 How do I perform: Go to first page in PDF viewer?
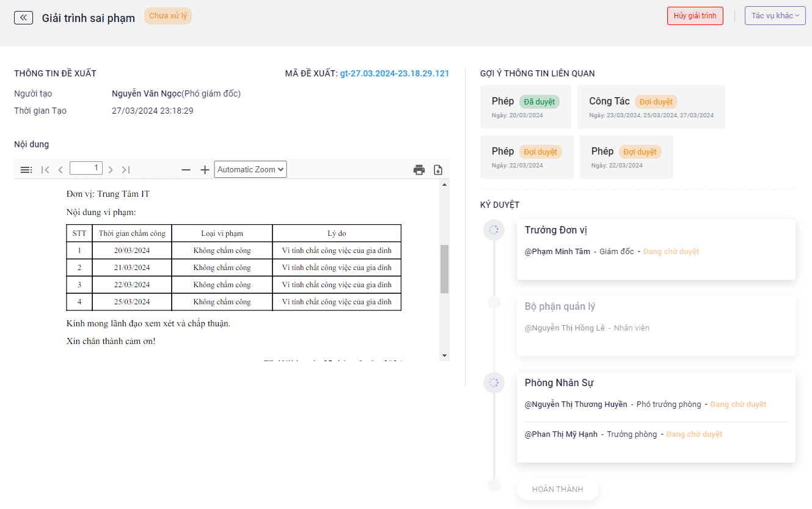click(45, 170)
